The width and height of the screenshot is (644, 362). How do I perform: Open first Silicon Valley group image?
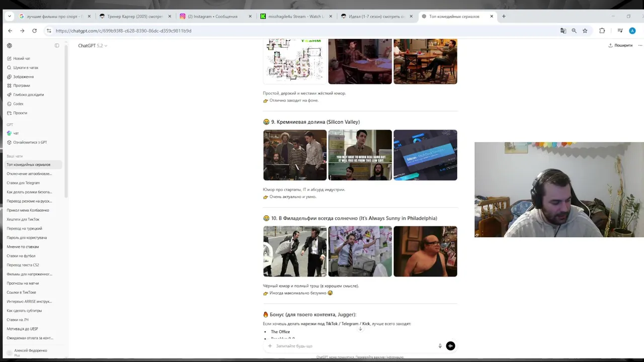click(x=295, y=155)
